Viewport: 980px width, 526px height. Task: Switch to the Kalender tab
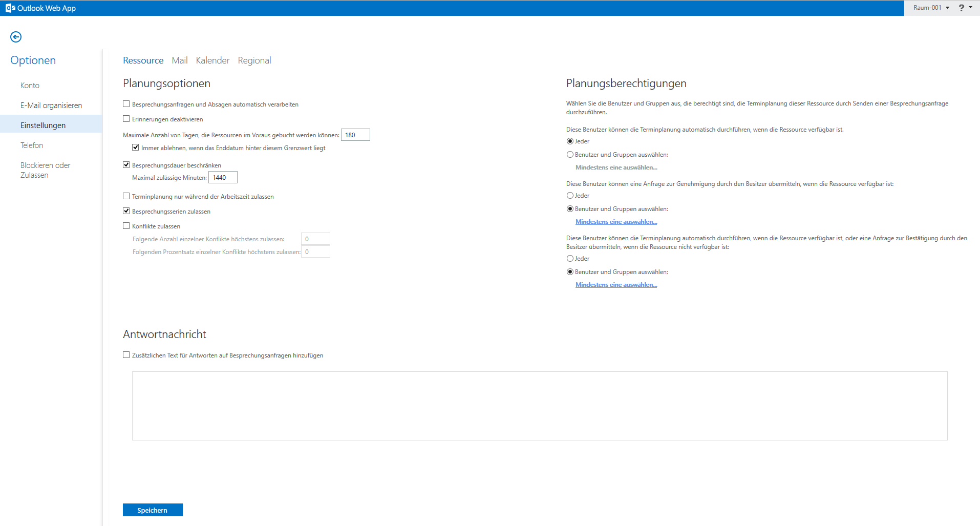[x=212, y=60]
